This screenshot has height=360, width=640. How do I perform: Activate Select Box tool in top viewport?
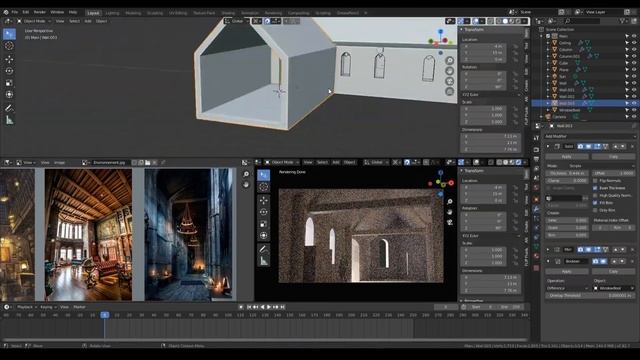[9, 34]
